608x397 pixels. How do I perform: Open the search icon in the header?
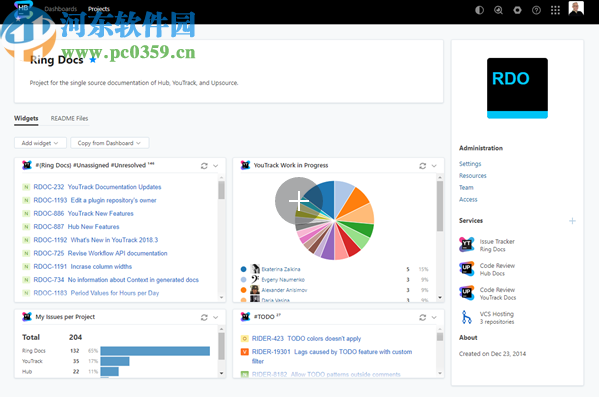(498, 10)
